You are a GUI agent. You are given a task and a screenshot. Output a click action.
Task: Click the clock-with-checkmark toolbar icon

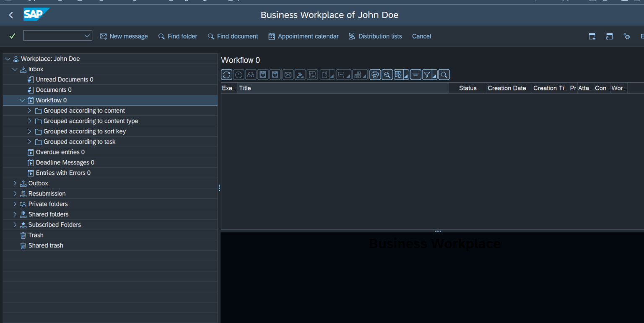239,75
